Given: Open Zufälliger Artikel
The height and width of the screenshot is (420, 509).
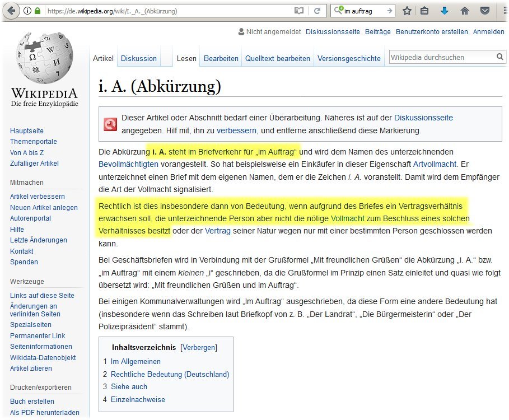Looking at the screenshot, I should (x=34, y=164).
